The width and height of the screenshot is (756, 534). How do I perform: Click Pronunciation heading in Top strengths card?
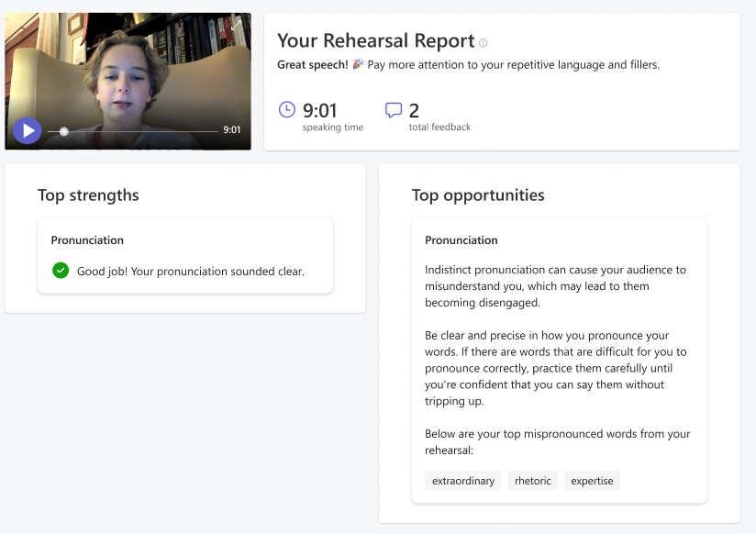(x=87, y=240)
